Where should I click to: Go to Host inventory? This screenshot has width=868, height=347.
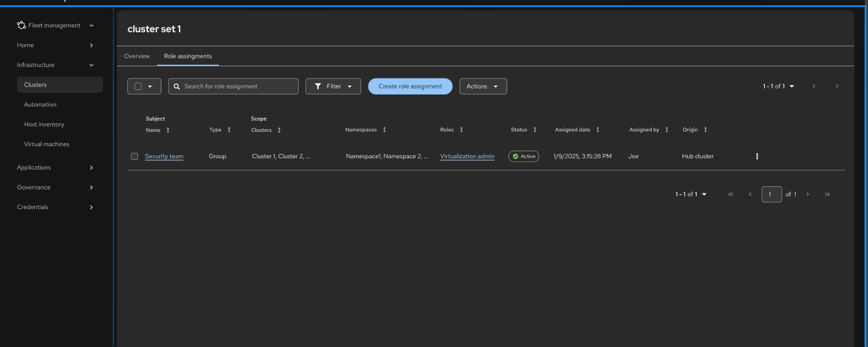[44, 125]
